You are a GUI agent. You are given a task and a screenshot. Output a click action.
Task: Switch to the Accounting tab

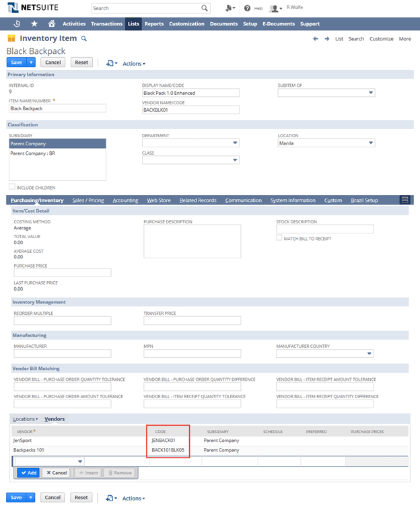point(125,200)
